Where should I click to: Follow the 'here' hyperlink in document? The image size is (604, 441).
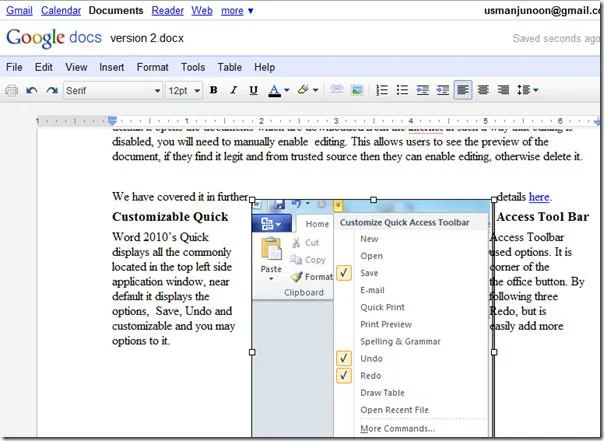(539, 197)
